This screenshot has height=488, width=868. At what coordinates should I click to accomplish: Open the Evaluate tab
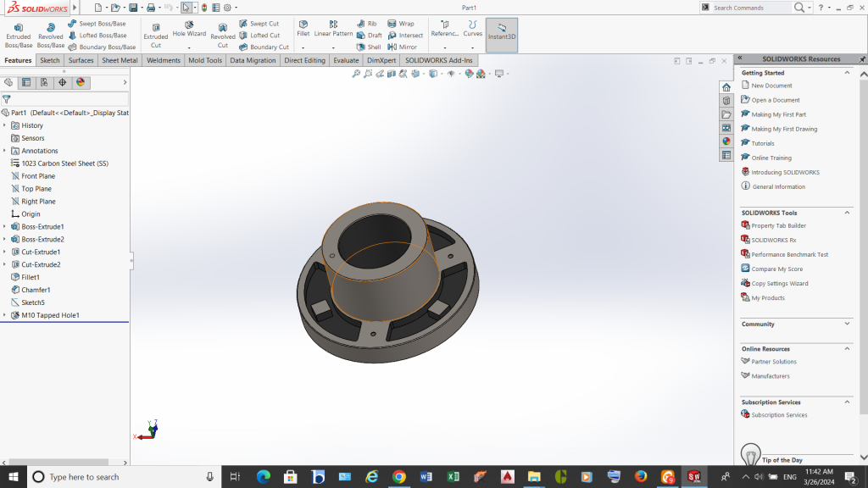(x=346, y=61)
